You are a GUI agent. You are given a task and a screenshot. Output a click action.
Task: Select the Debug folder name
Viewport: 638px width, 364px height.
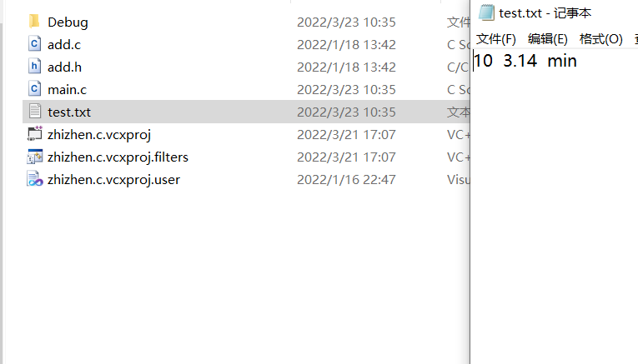(68, 22)
